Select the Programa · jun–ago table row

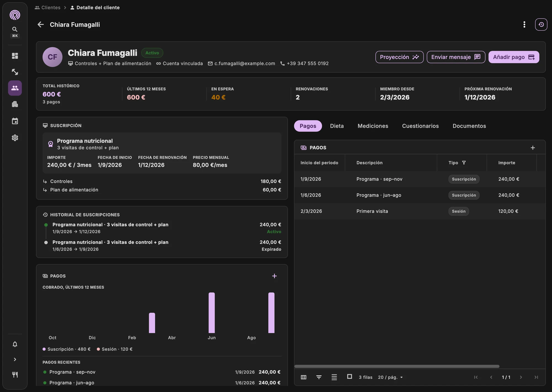(x=420, y=195)
